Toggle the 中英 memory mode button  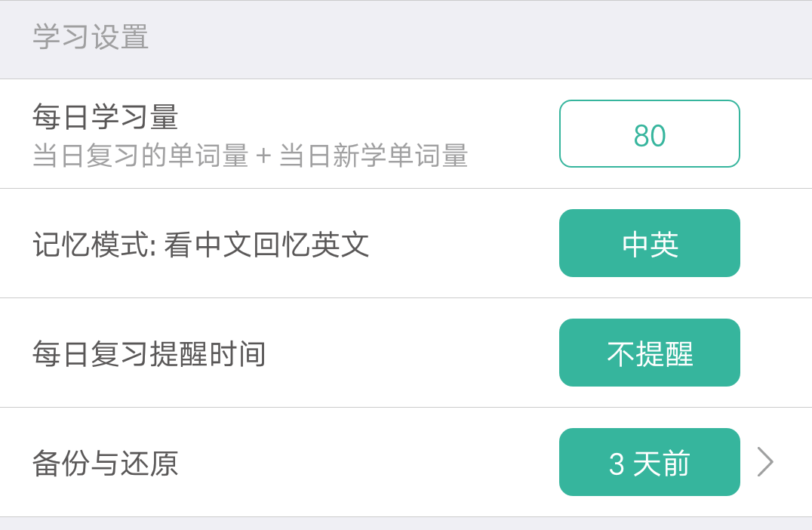click(650, 243)
